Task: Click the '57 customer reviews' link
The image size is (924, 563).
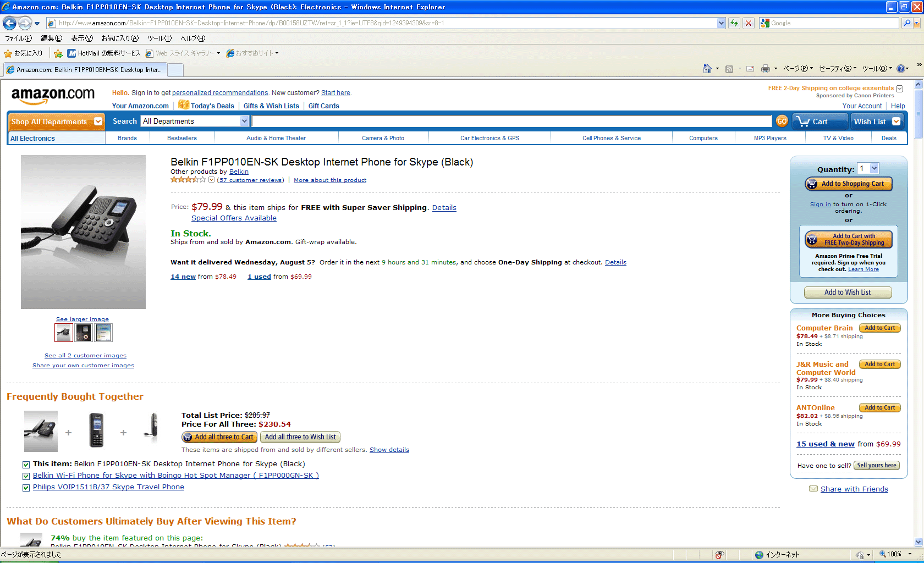Action: 251,180
